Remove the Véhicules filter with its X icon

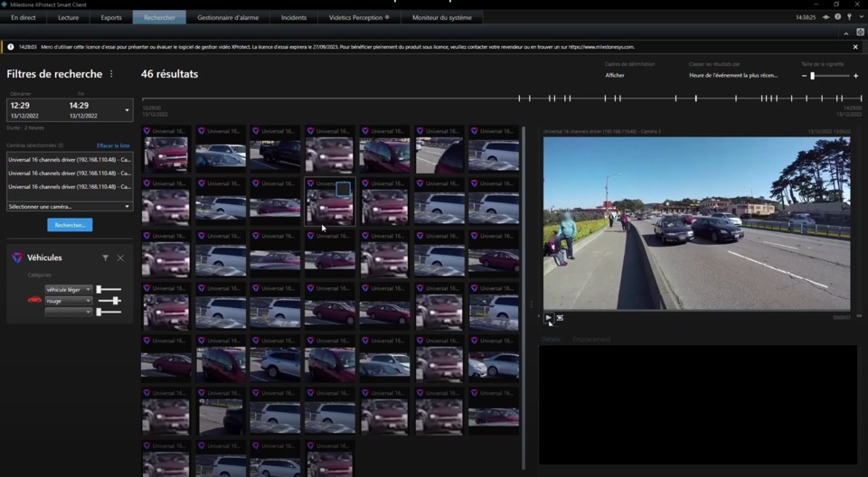pyautogui.click(x=120, y=258)
